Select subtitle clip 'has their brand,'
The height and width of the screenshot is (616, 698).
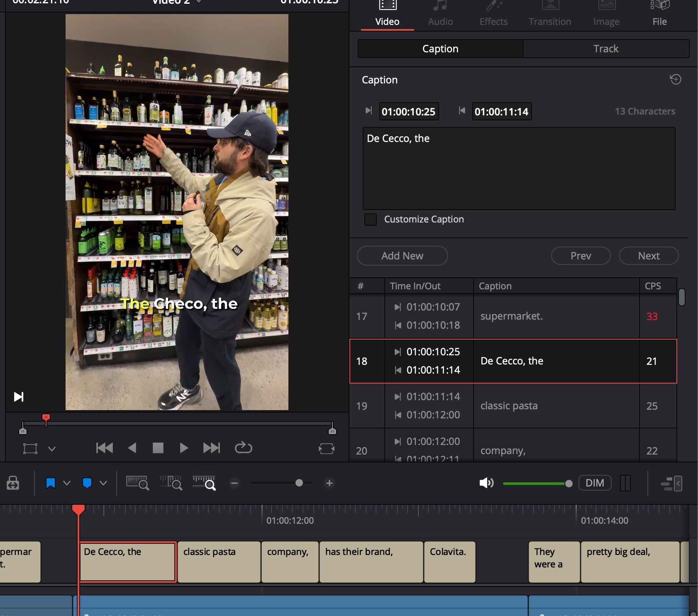(x=371, y=562)
